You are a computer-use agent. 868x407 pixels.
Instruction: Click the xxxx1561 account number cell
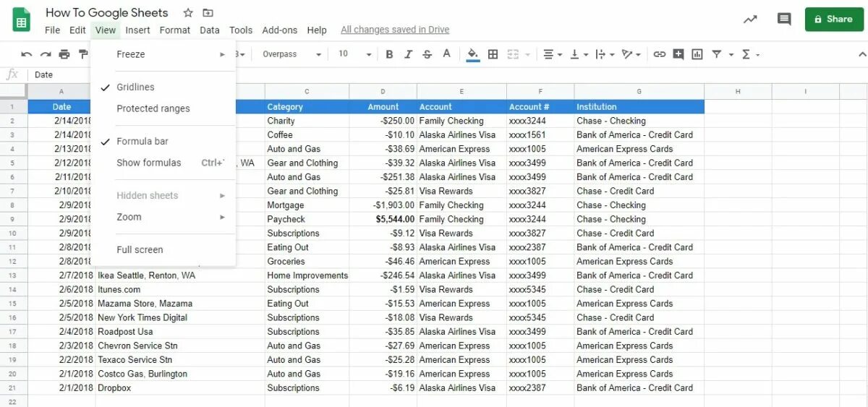[540, 135]
